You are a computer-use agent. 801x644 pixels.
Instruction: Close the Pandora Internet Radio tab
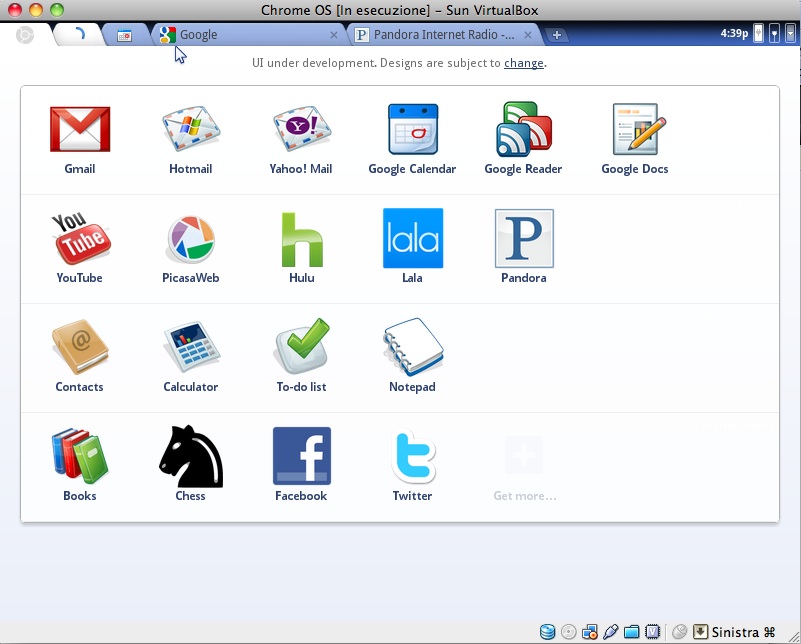(528, 35)
